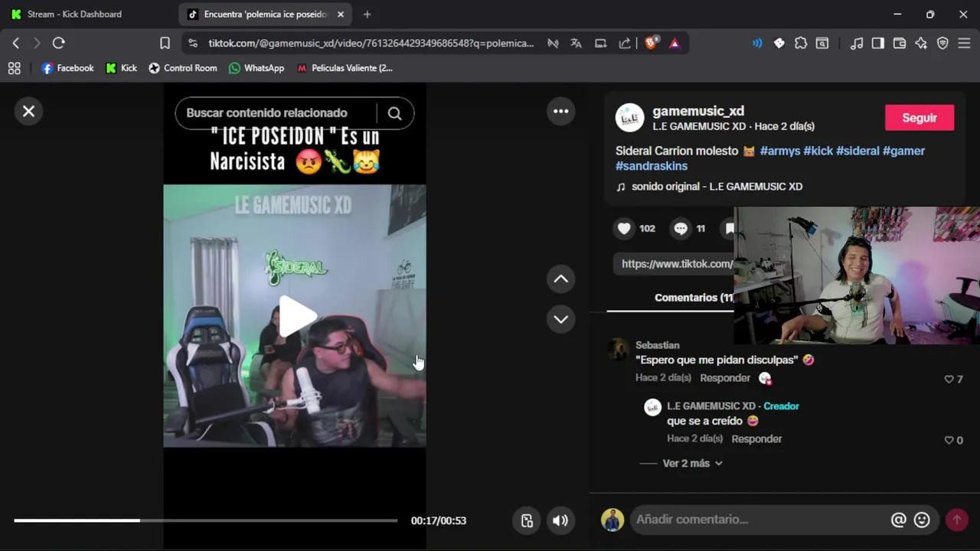Go back in browser history

pos(15,44)
